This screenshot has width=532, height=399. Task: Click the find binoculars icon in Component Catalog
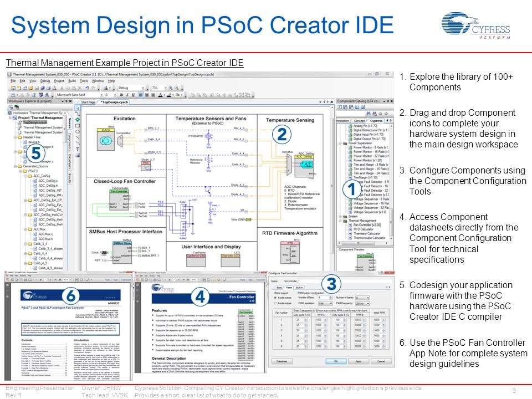[x=369, y=114]
